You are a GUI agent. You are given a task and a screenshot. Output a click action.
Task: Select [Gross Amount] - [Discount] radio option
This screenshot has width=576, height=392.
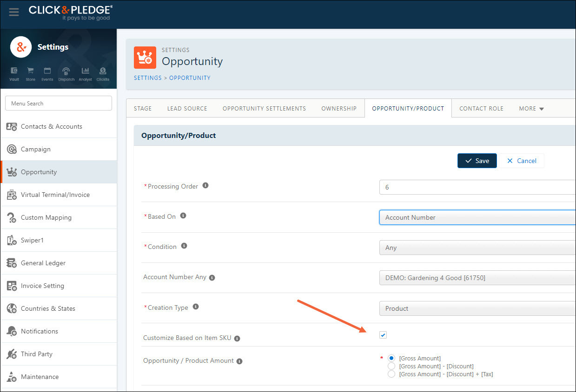pos(391,366)
